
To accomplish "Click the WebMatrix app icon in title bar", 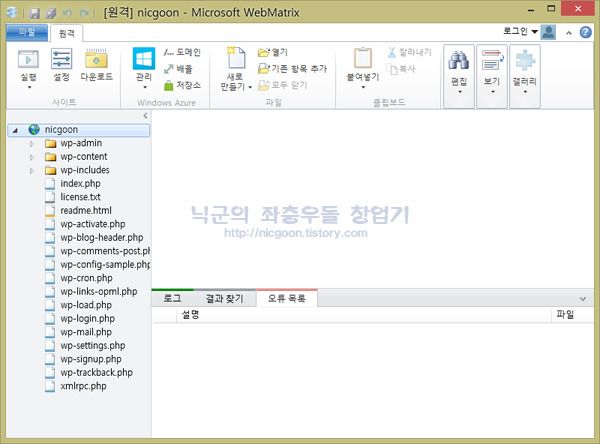I will [x=11, y=12].
